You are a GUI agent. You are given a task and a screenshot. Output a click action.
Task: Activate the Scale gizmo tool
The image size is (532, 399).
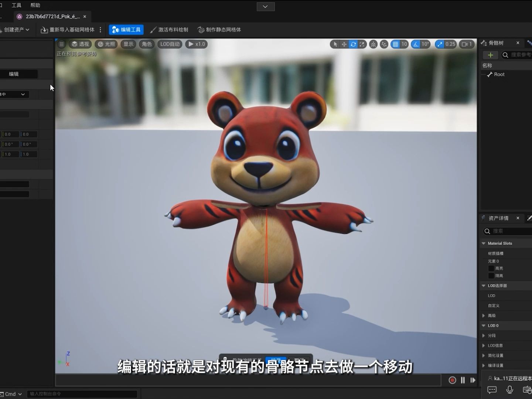[x=362, y=44]
